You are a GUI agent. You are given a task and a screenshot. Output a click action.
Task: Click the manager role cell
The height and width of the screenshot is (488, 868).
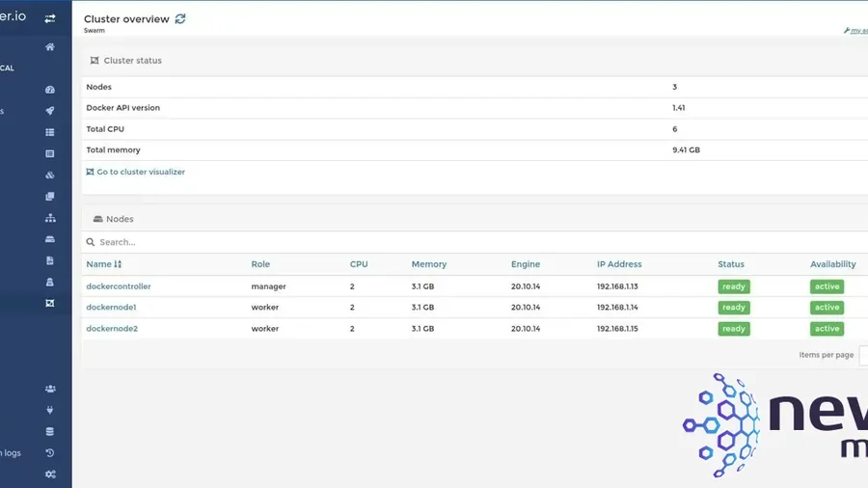pyautogui.click(x=268, y=286)
